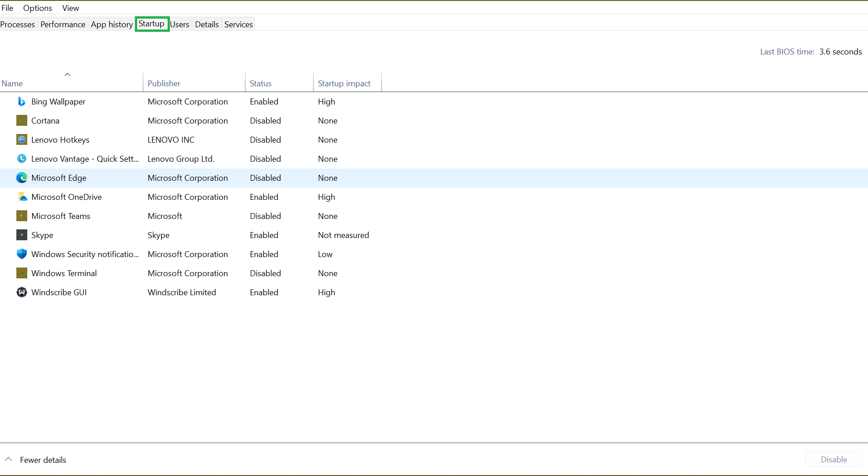Viewport: 868px width, 476px height.
Task: Select Windows Security notificatio... name text
Action: (x=85, y=254)
